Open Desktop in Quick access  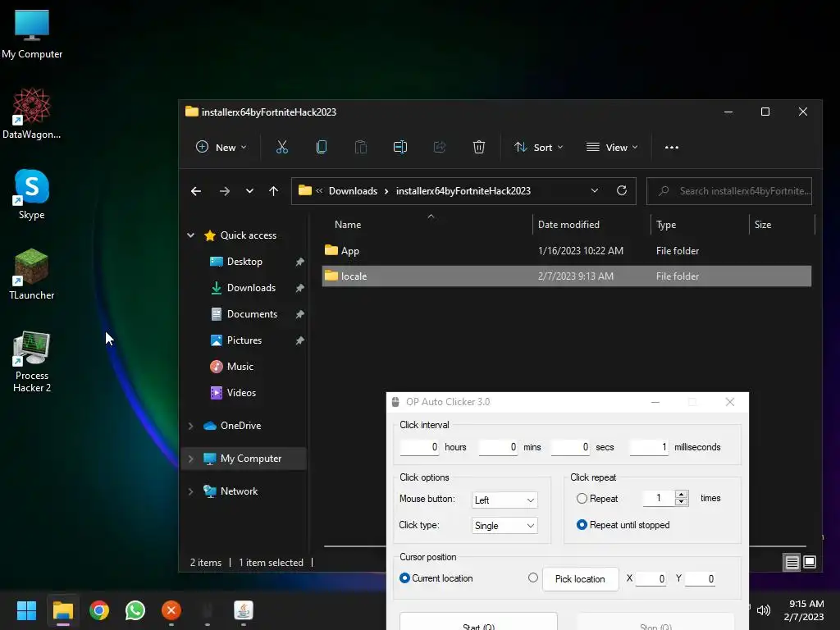244,262
